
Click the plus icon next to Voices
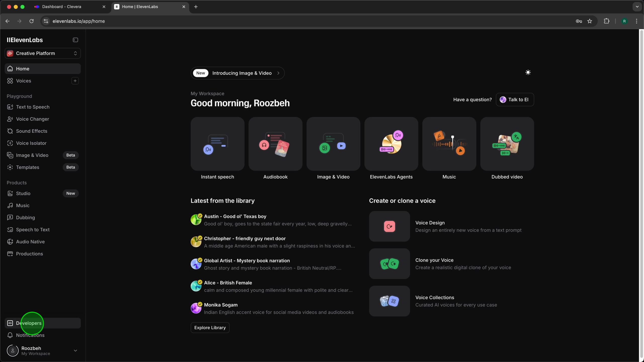coord(75,81)
